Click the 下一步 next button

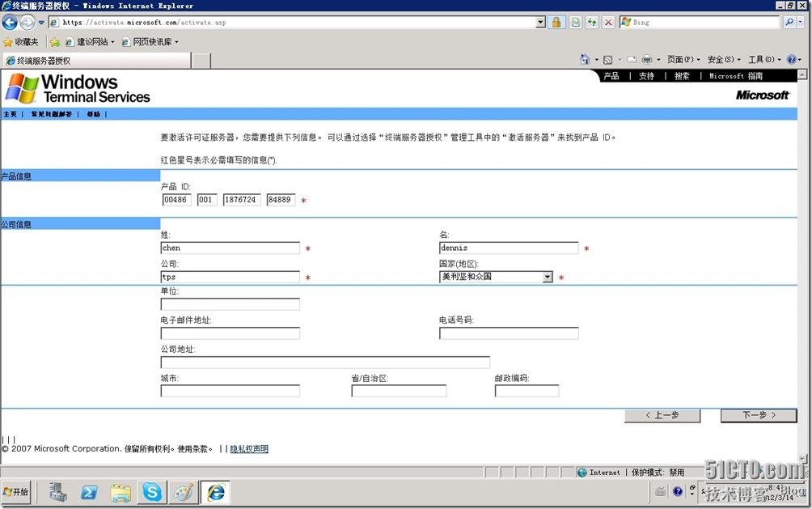click(x=759, y=416)
